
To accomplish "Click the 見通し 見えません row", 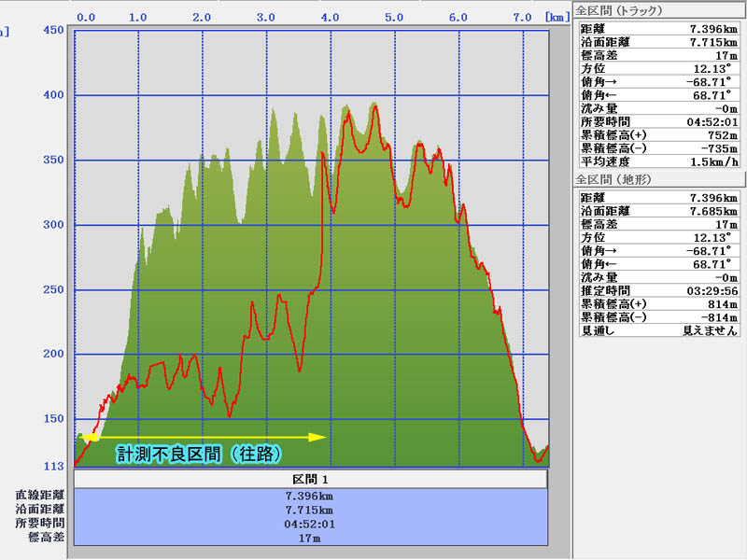I will coord(658,330).
